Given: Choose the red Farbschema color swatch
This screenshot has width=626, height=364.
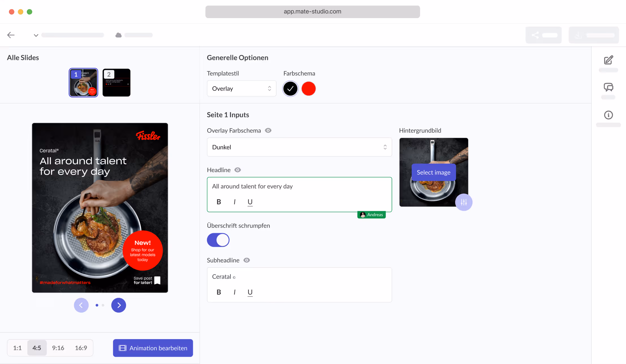Looking at the screenshot, I should 308,89.
